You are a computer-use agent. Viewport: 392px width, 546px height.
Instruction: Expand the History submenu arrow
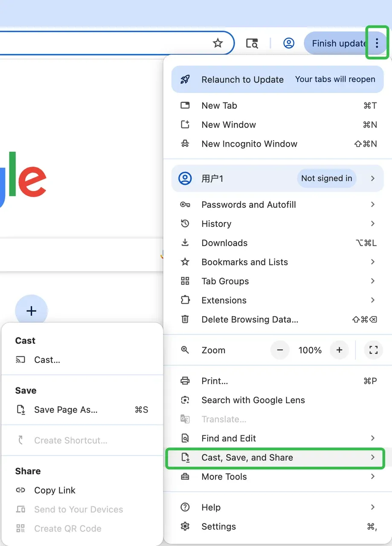click(x=373, y=224)
